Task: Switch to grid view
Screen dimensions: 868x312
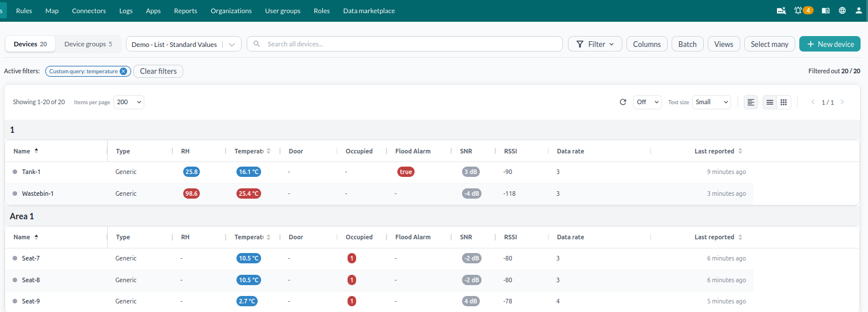Action: (784, 102)
